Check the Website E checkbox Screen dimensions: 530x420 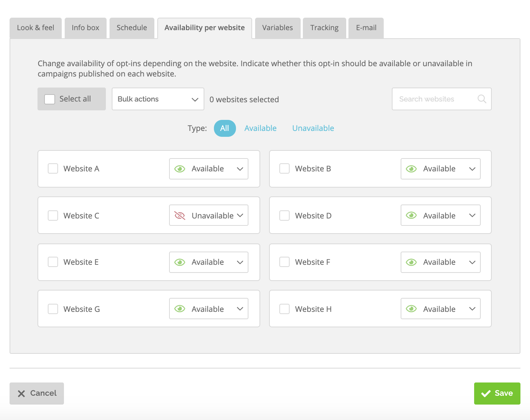pyautogui.click(x=53, y=262)
